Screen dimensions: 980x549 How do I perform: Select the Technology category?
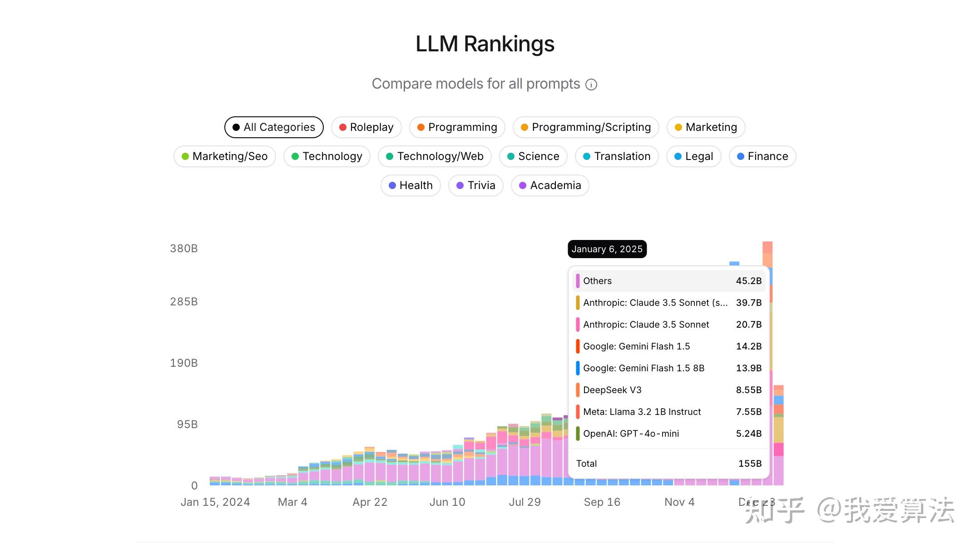tap(327, 156)
